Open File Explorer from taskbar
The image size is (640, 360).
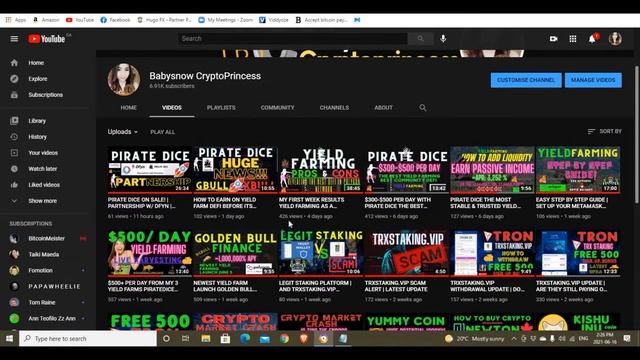click(205, 338)
